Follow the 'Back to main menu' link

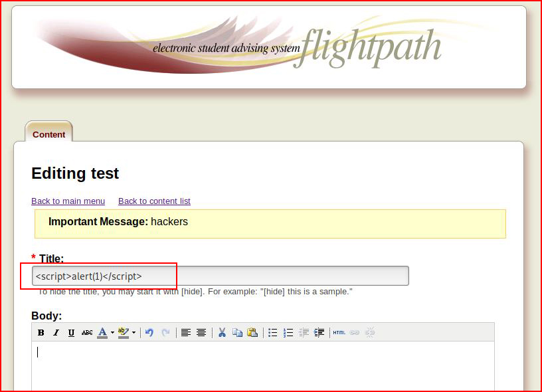pos(68,201)
